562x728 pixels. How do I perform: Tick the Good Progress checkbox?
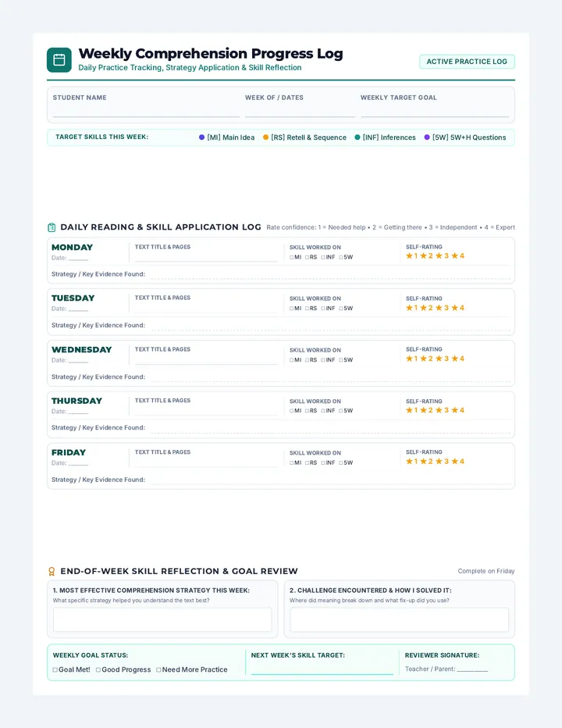coord(98,670)
